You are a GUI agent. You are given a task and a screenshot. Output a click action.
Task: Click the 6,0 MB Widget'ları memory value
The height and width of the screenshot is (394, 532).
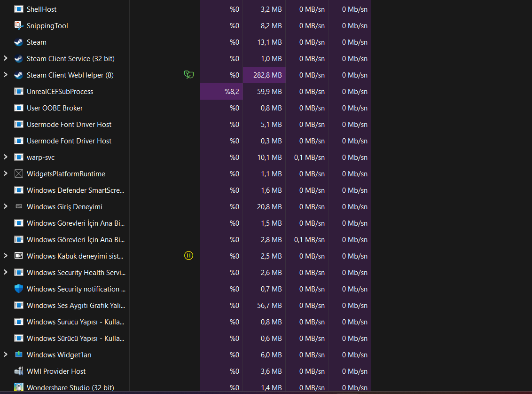(x=271, y=355)
